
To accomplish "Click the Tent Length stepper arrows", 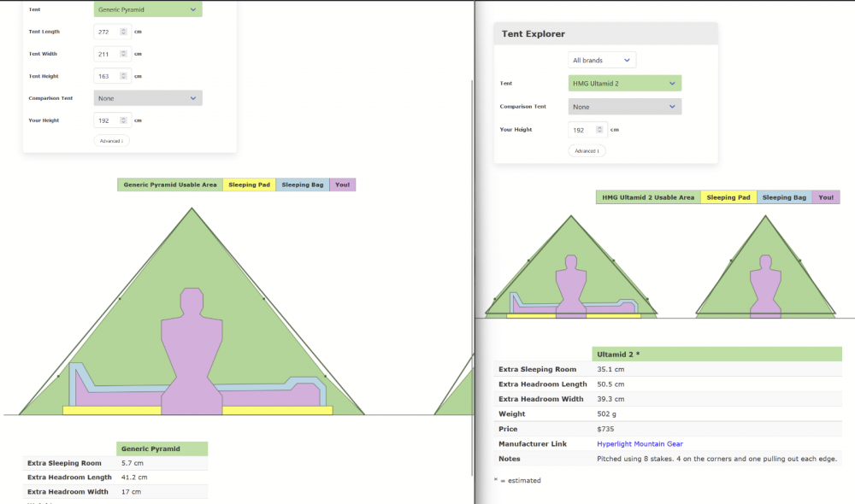I will (124, 32).
